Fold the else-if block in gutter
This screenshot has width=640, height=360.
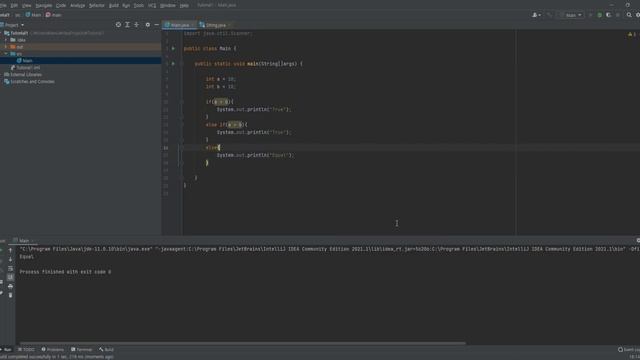pyautogui.click(x=181, y=124)
